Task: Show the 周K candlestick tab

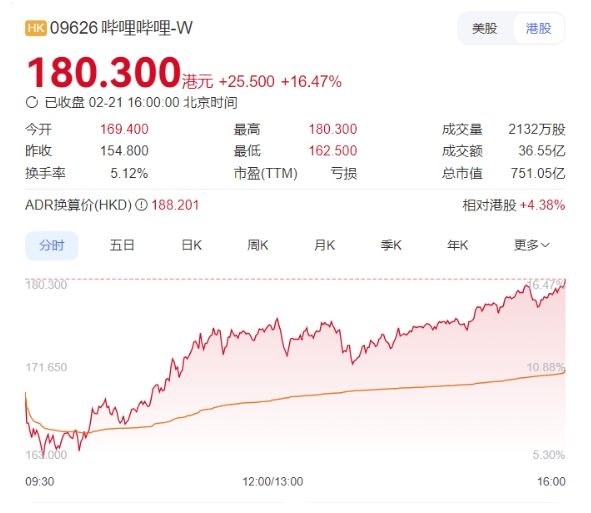Action: coord(258,245)
